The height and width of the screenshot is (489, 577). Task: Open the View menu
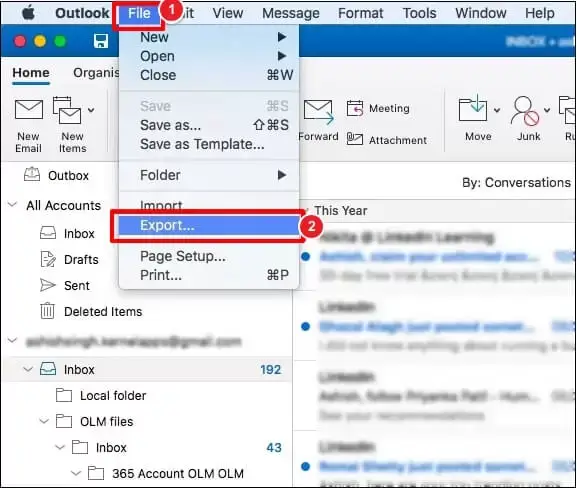pos(228,13)
